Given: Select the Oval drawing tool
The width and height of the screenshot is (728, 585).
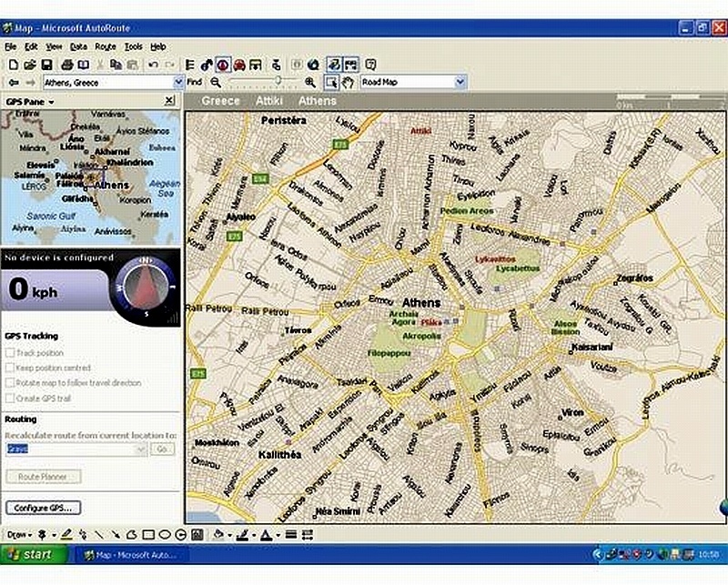Looking at the screenshot, I should tap(165, 535).
